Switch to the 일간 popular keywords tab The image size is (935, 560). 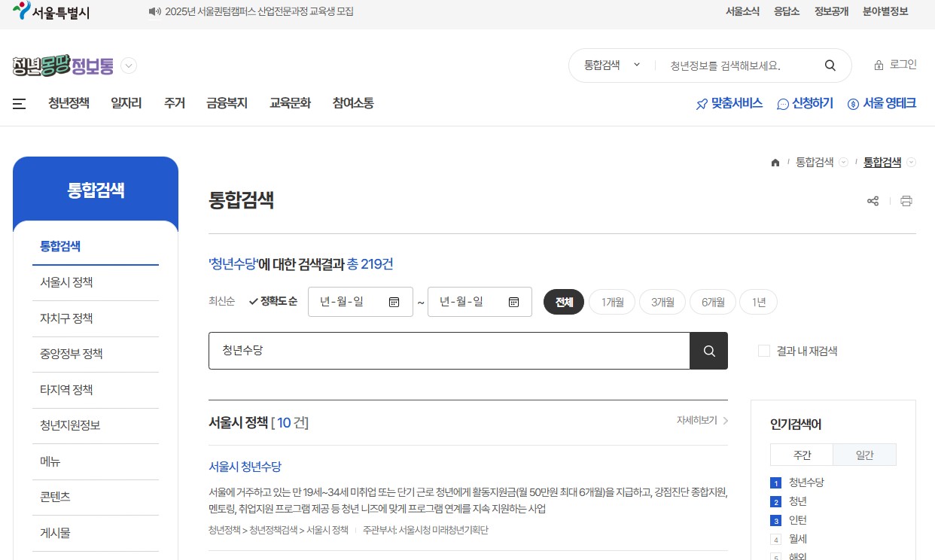pos(865,455)
